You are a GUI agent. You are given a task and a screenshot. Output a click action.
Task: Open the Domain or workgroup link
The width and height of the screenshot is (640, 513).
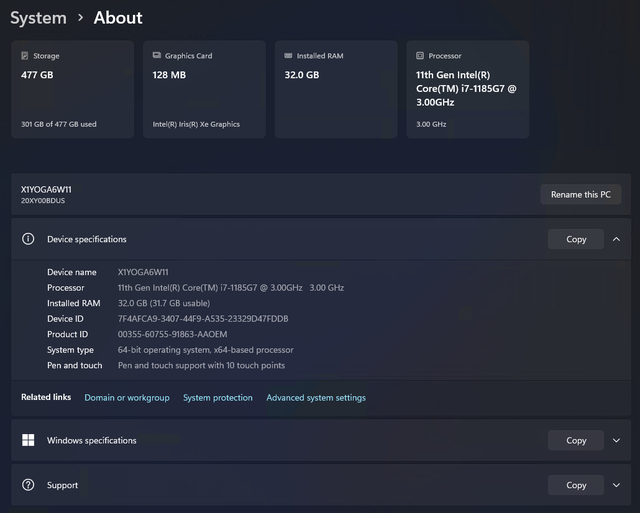127,398
